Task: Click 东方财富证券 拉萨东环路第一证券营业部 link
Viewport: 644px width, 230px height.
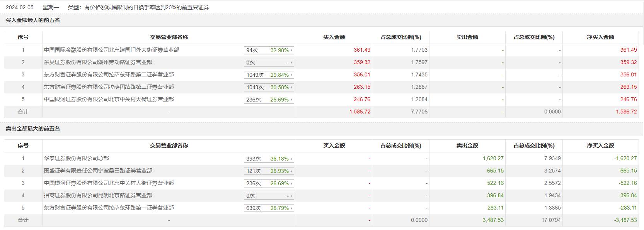Action: (x=109, y=208)
